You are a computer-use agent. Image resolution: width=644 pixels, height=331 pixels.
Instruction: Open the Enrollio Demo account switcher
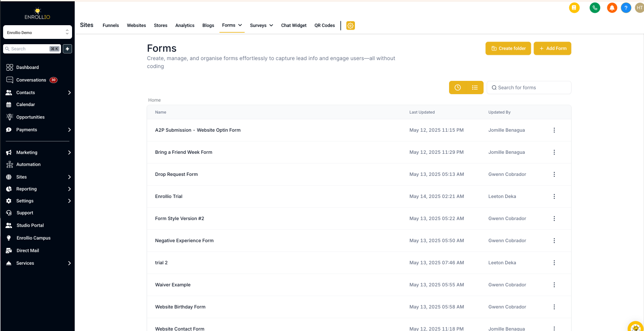point(38,32)
